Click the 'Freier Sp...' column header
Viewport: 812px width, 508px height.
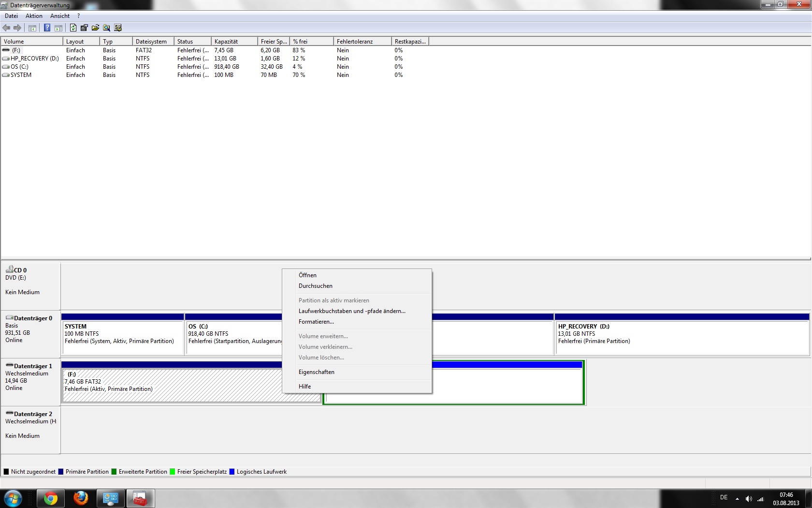[x=274, y=42]
